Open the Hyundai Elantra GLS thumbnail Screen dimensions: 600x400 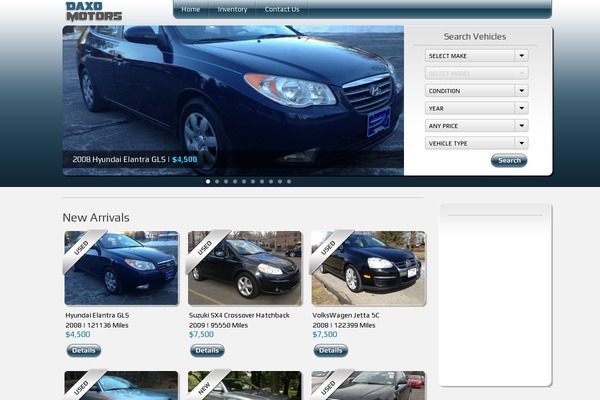[x=121, y=268]
